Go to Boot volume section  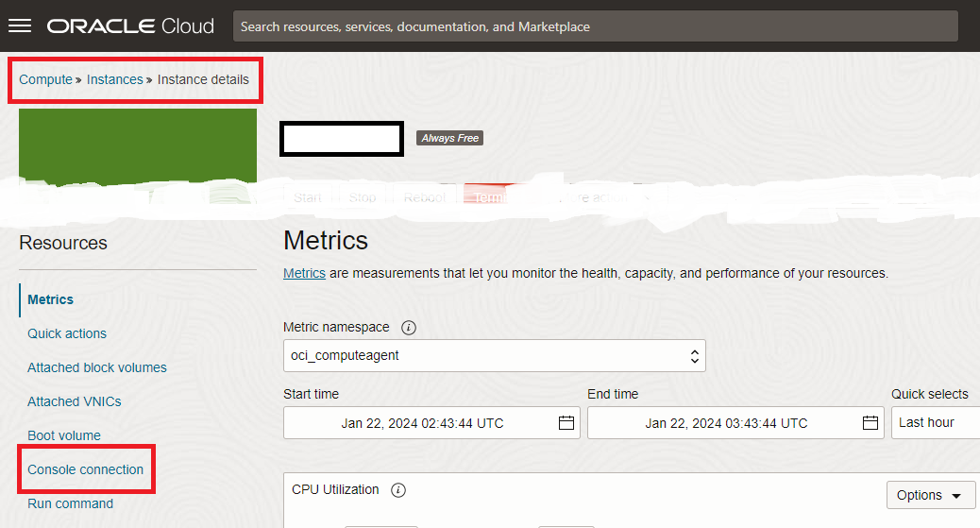click(x=64, y=435)
